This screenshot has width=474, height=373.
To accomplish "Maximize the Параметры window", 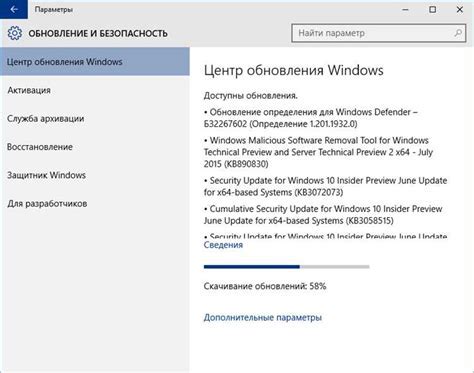I will 432,10.
